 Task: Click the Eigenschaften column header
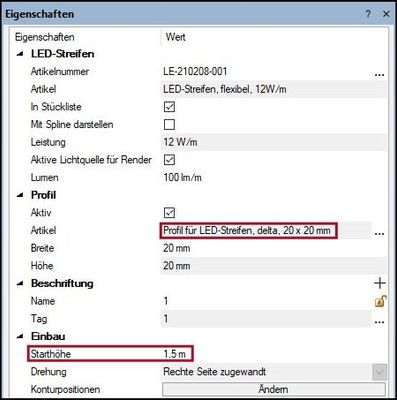click(x=45, y=37)
